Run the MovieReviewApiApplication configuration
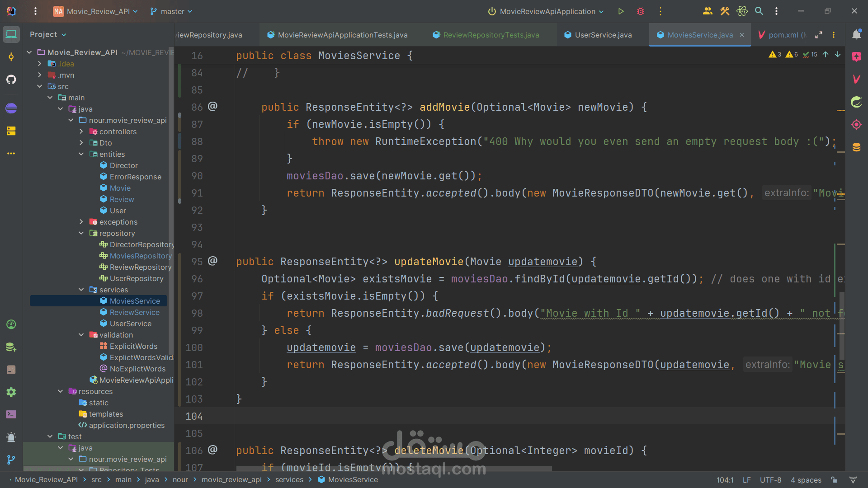The image size is (868, 488). (x=621, y=11)
